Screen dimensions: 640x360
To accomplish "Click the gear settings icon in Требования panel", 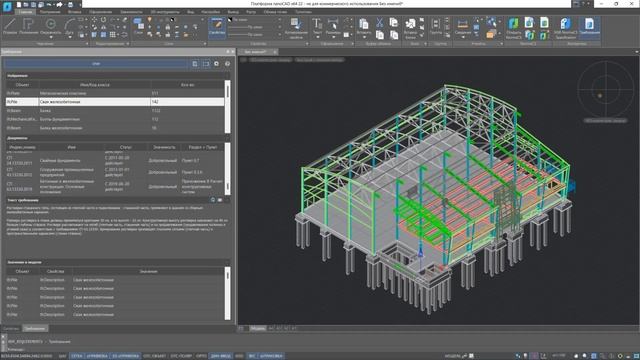I will tap(216, 64).
